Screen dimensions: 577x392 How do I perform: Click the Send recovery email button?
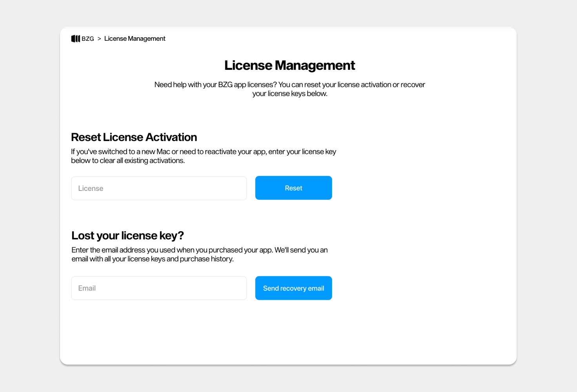294,288
